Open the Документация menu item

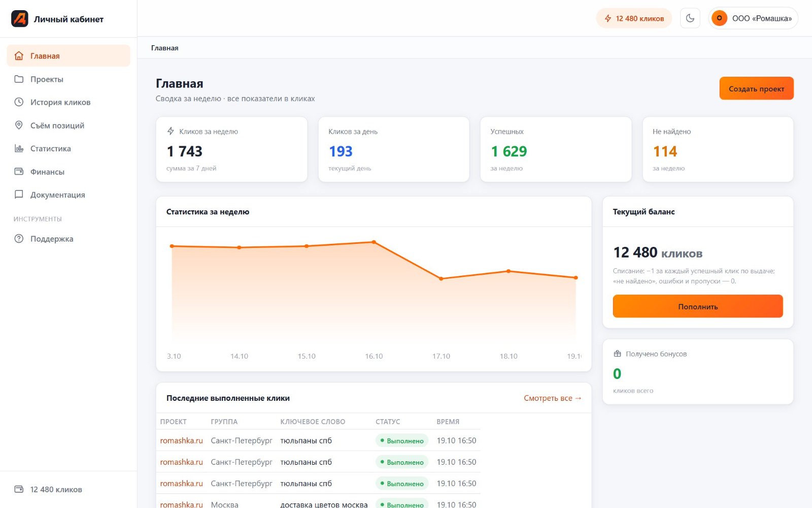(x=69, y=195)
